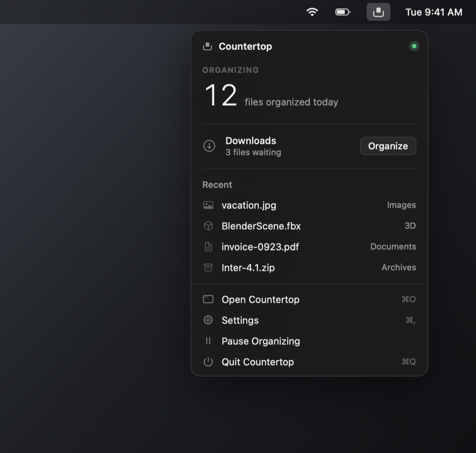This screenshot has width=476, height=453.
Task: Click the image icon next to vacation.jpg
Action: tap(208, 205)
